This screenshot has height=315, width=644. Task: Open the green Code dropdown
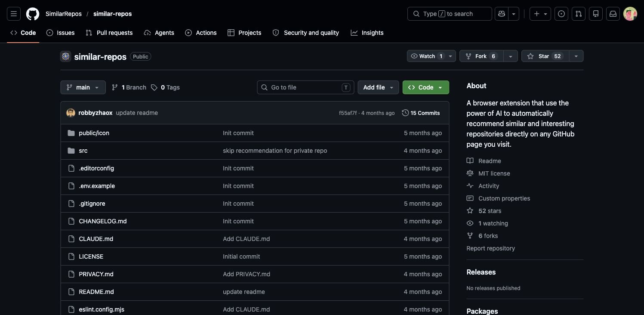[x=426, y=87]
